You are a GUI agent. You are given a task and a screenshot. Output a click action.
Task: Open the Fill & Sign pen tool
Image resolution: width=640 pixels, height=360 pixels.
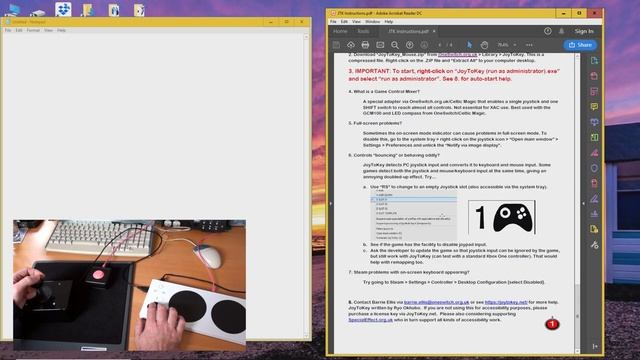pos(594,198)
